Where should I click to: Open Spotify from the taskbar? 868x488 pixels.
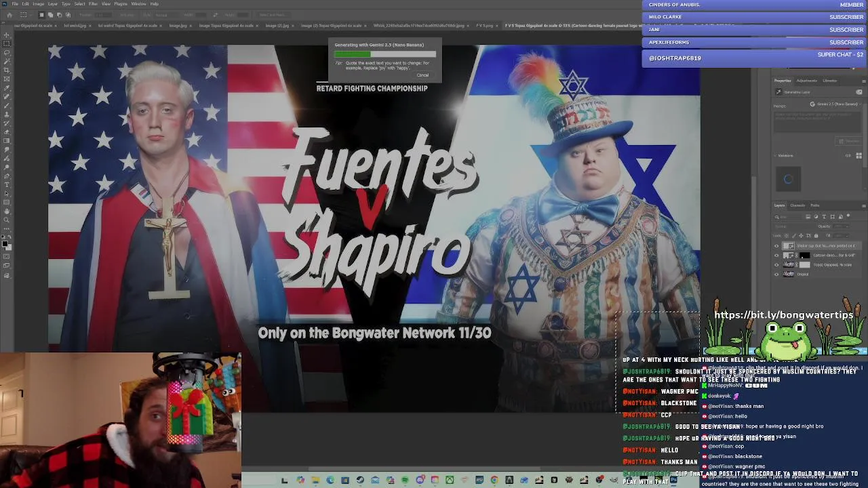click(x=405, y=480)
